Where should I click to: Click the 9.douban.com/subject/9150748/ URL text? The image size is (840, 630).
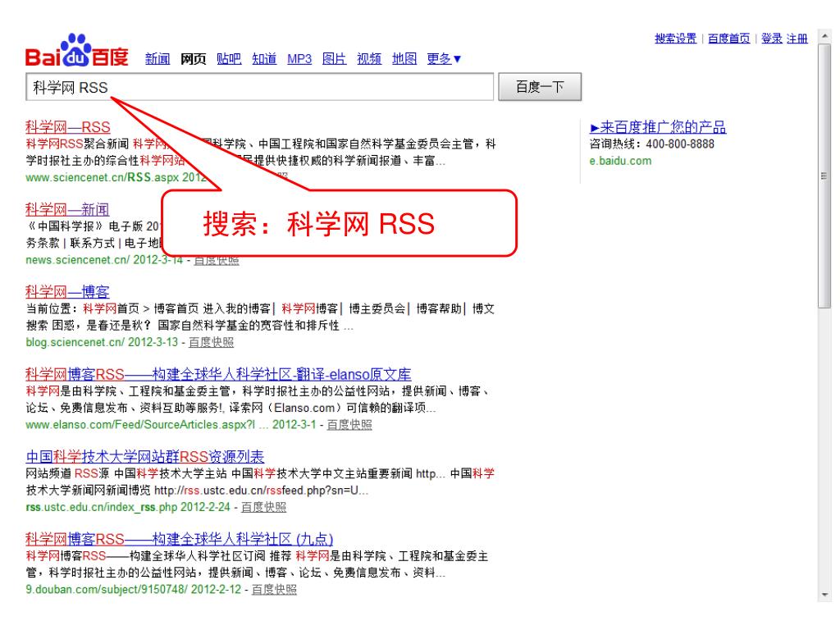click(x=107, y=589)
